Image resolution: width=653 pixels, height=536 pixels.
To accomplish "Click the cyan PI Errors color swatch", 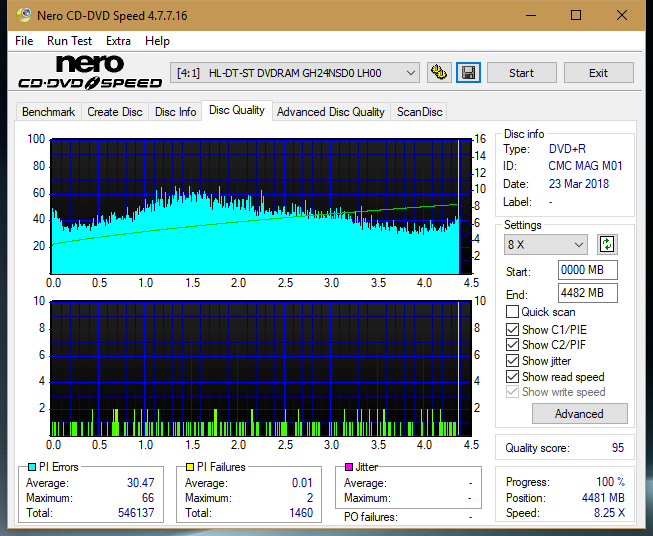I will click(32, 467).
